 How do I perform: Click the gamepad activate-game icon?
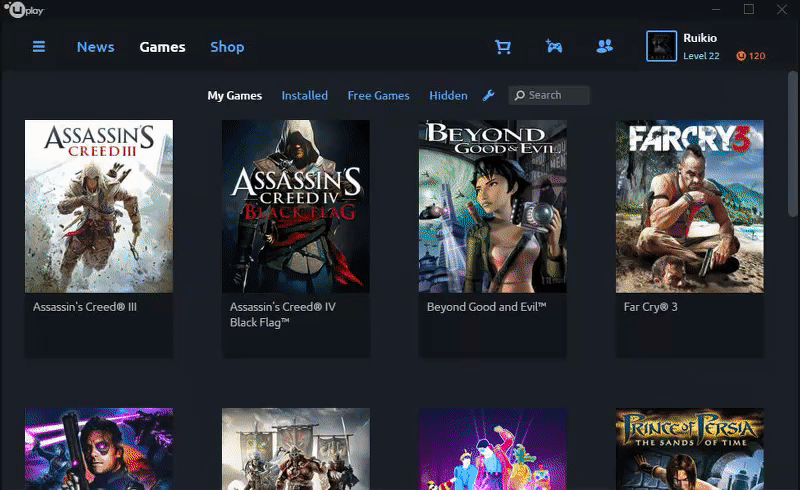tap(554, 46)
